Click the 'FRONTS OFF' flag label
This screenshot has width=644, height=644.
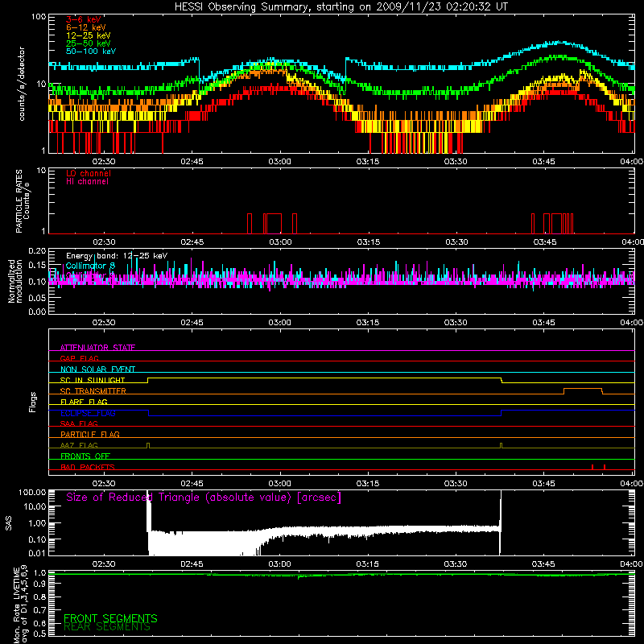pyautogui.click(x=85, y=456)
